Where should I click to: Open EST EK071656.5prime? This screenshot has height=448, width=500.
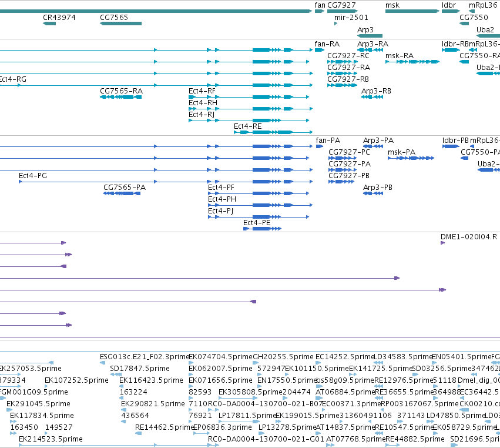tap(220, 380)
